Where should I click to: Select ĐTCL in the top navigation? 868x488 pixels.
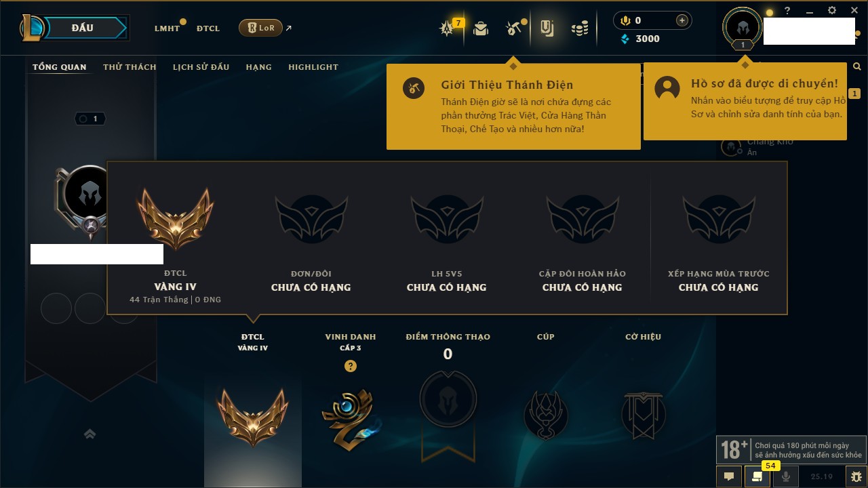click(x=208, y=28)
